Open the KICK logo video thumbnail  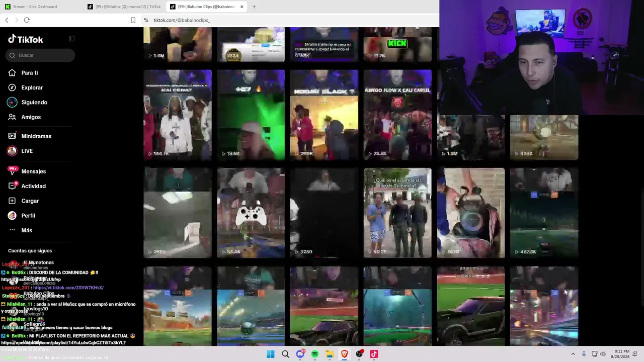(397, 45)
